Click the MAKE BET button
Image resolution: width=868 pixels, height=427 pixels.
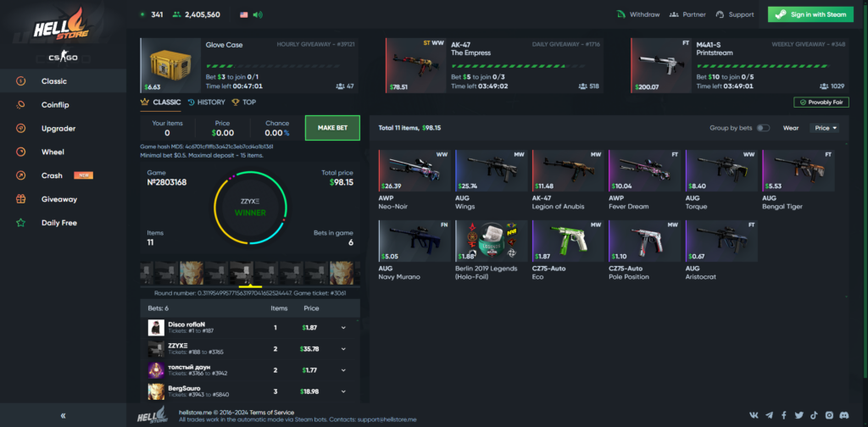(332, 128)
